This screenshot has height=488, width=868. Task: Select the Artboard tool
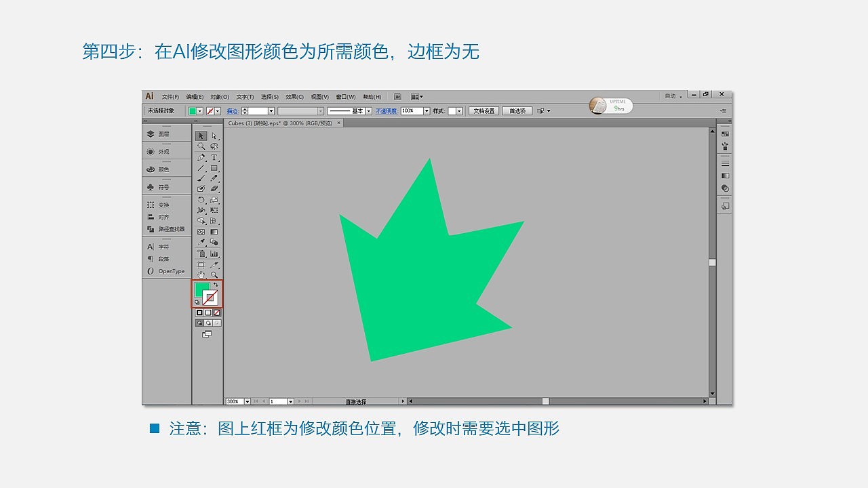point(201,264)
